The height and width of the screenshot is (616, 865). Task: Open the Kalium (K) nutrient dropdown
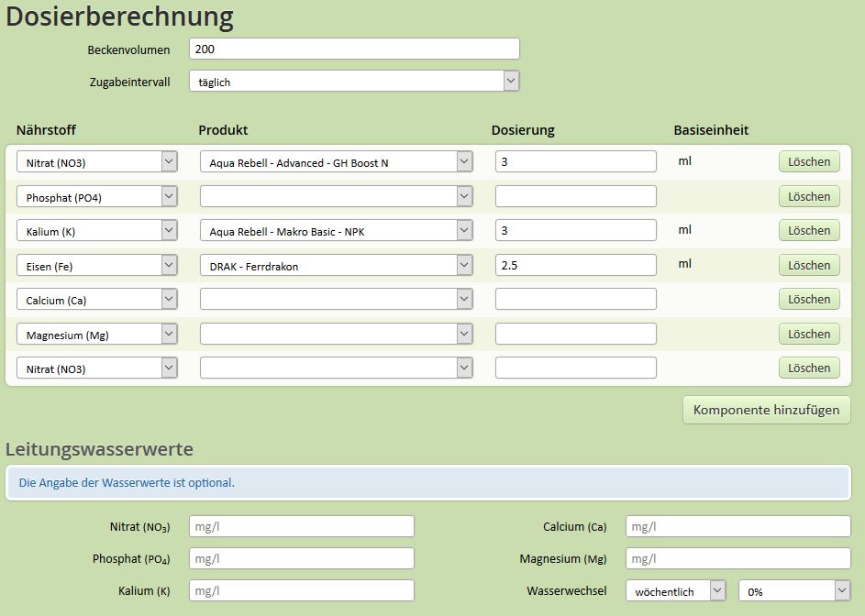click(97, 231)
